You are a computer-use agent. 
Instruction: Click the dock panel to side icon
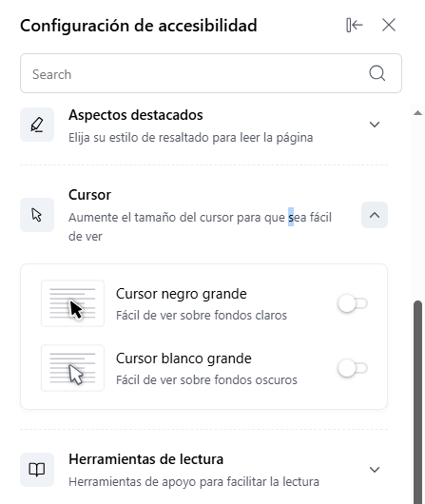pos(355,25)
